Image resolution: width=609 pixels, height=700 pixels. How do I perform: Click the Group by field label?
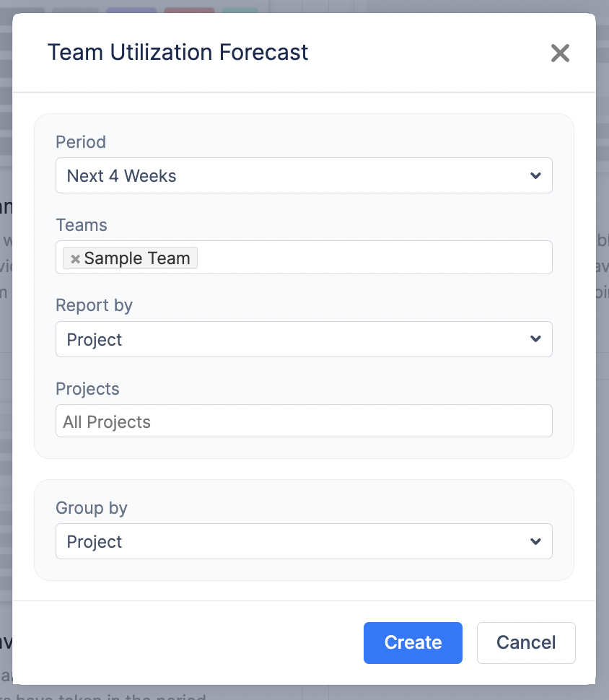pos(92,508)
